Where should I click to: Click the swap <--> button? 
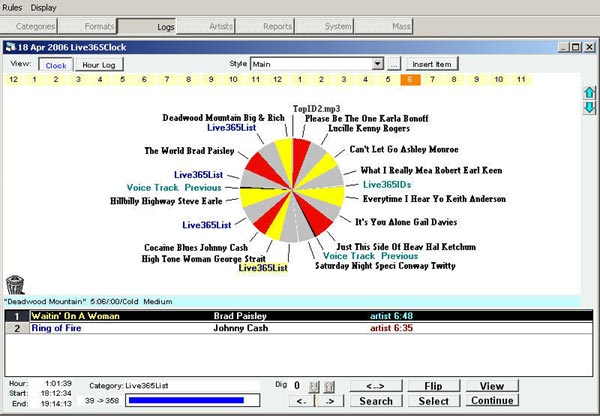pyautogui.click(x=376, y=386)
